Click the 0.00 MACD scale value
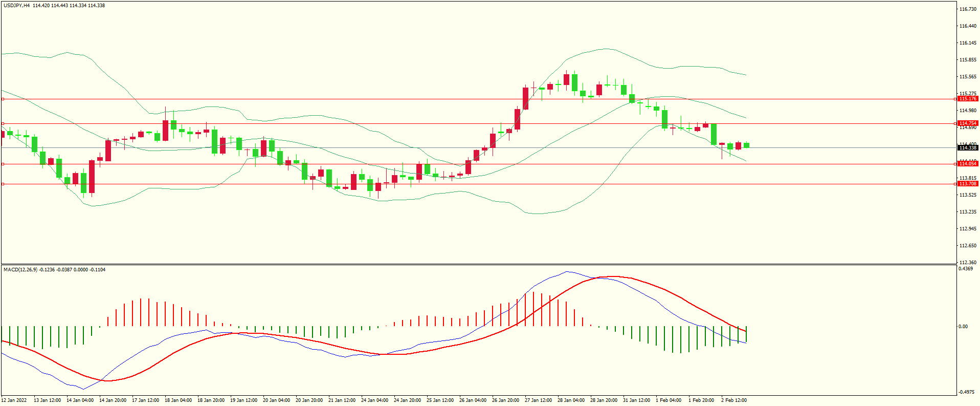Screen dimensions: 980x406 coord(963,327)
